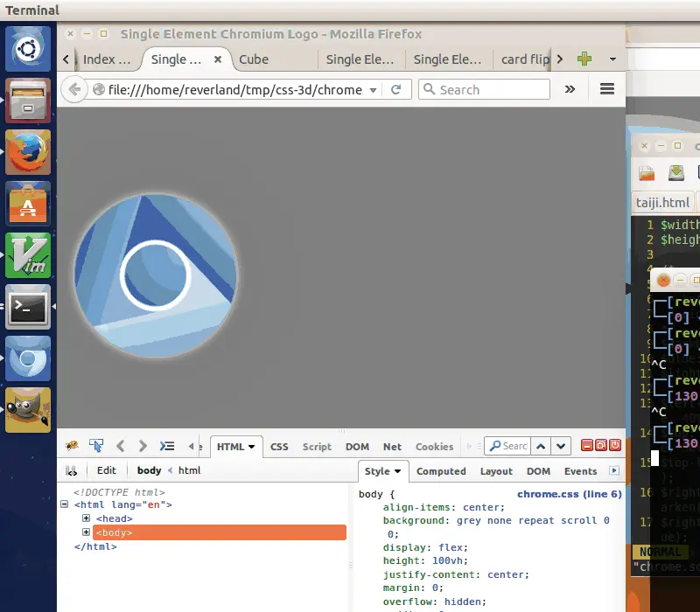Screen dimensions: 700x612
Task: Show Layout side panel
Action: point(496,471)
